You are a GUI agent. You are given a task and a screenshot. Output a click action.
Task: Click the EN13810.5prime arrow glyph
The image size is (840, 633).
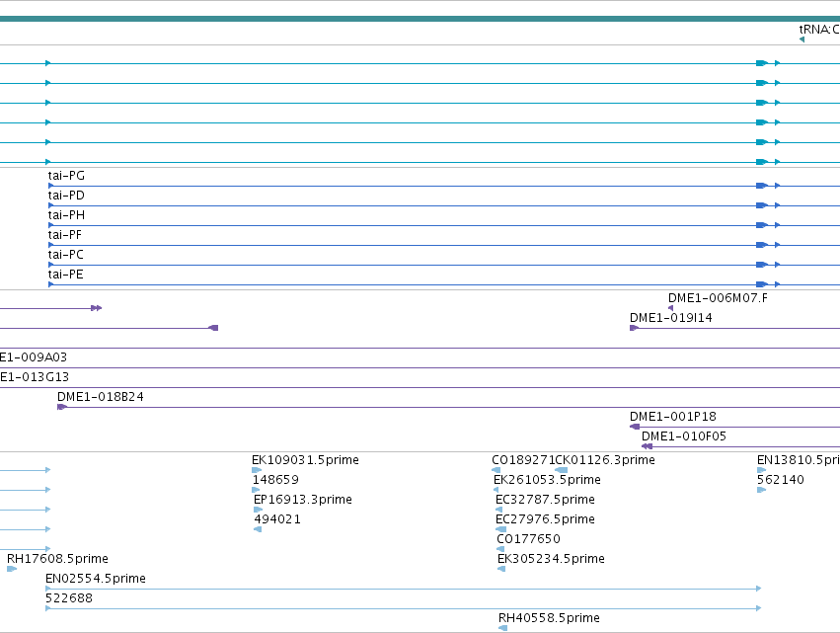pyautogui.click(x=761, y=470)
